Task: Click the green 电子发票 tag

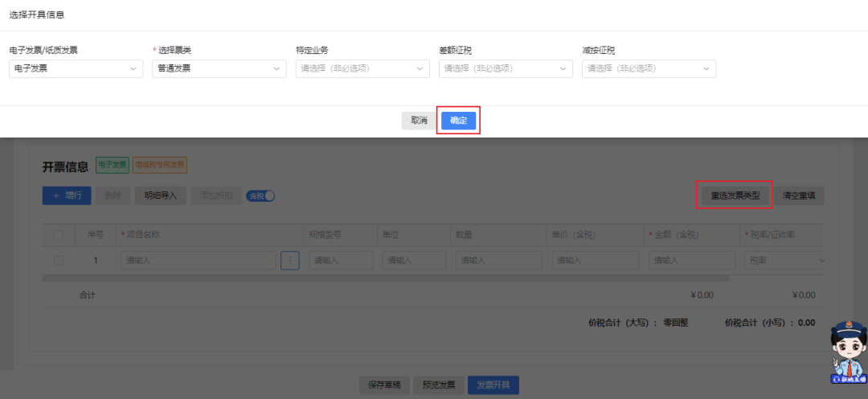Action: (113, 165)
